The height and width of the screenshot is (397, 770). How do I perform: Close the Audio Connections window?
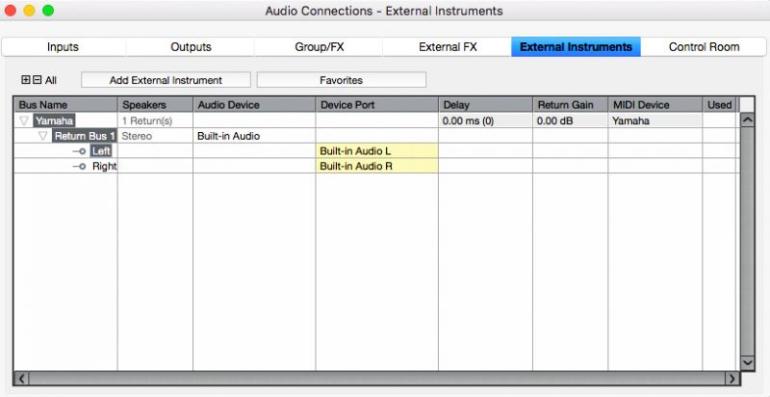click(10, 10)
